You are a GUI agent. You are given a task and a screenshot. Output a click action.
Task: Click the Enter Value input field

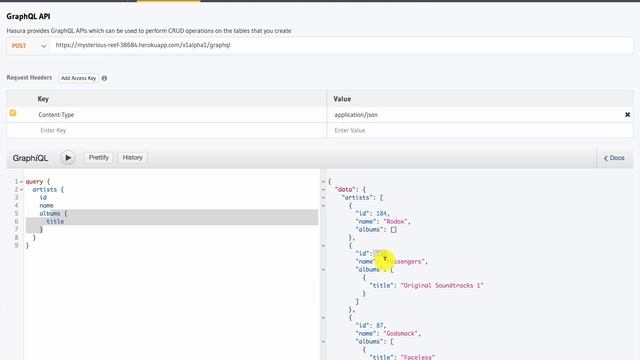(480, 131)
